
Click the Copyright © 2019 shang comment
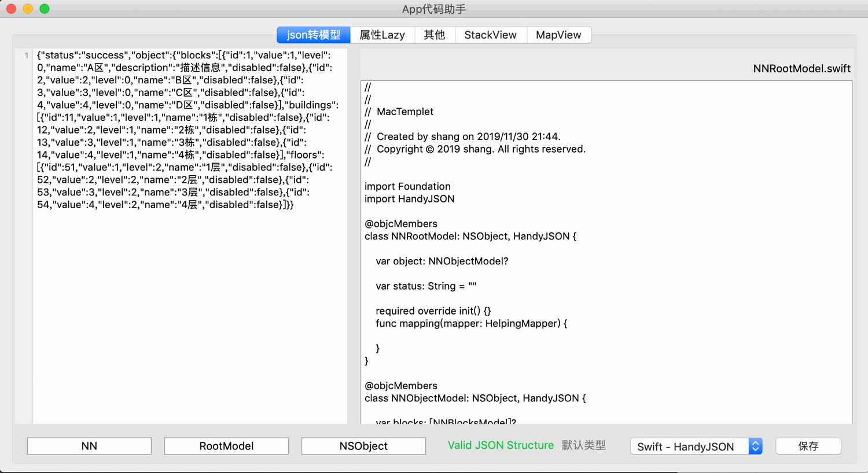475,149
